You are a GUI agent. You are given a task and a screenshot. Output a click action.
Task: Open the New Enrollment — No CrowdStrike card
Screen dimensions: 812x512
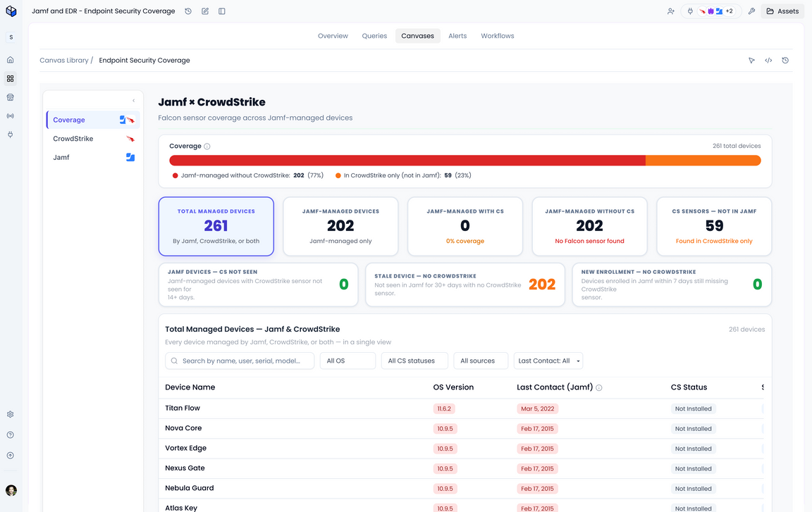[x=672, y=285]
